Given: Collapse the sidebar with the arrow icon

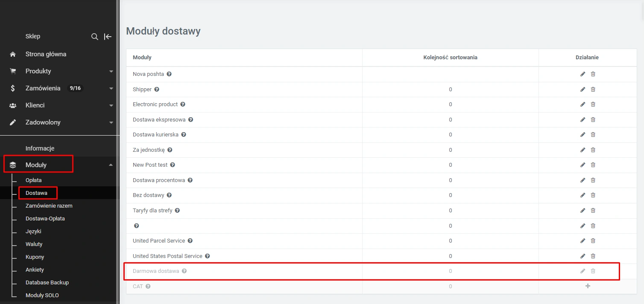Looking at the screenshot, I should point(108,37).
